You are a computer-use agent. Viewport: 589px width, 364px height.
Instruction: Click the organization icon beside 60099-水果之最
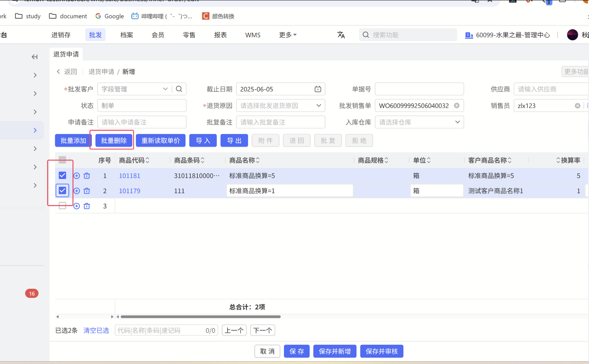(x=469, y=35)
